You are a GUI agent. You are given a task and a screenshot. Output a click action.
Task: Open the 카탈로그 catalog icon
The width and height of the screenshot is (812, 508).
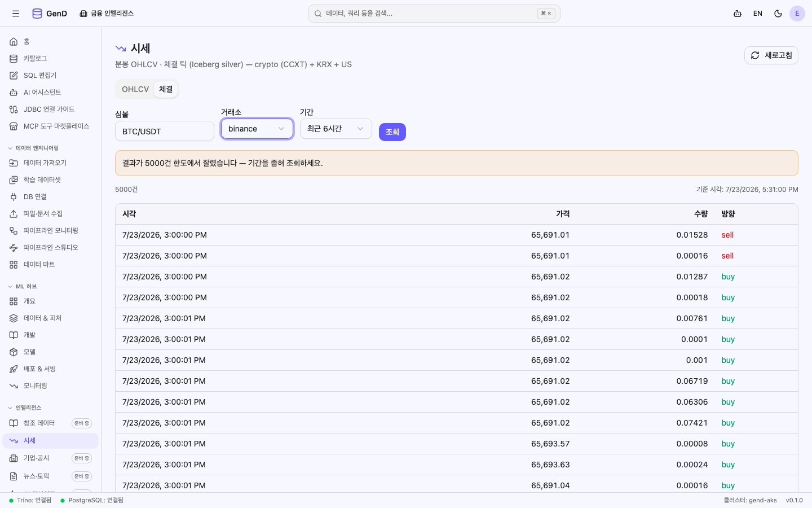[14, 59]
